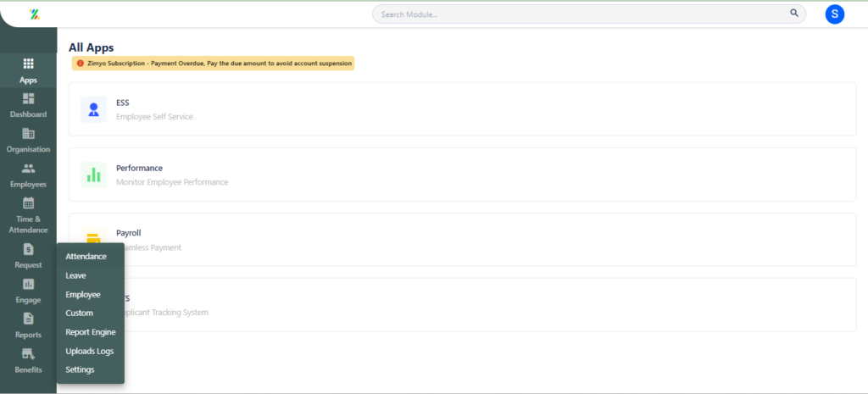Click the 'Dashboard' sidebar label
Image resolution: width=868 pixels, height=394 pixels.
click(x=28, y=114)
